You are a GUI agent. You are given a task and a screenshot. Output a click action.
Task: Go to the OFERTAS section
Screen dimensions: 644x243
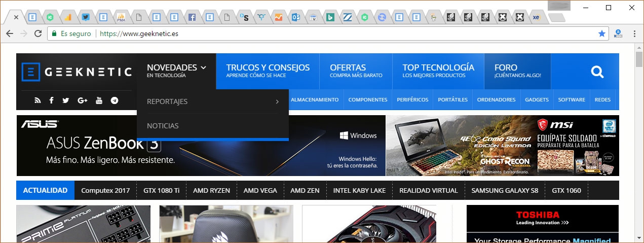tap(356, 71)
